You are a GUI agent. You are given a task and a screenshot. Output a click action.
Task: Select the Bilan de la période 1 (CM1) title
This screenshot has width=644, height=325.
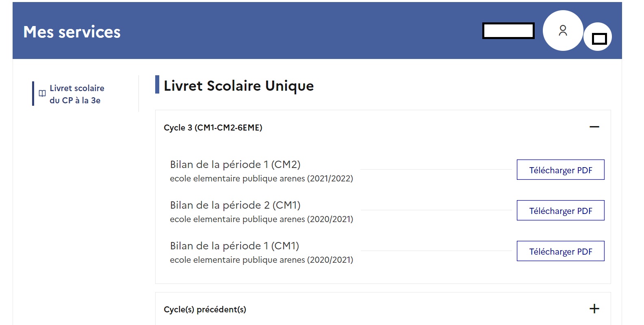click(x=234, y=246)
